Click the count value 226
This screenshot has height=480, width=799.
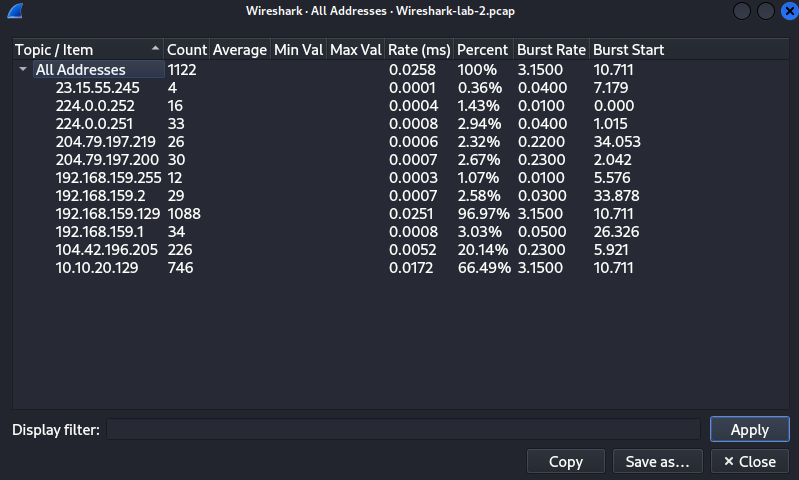pyautogui.click(x=180, y=250)
